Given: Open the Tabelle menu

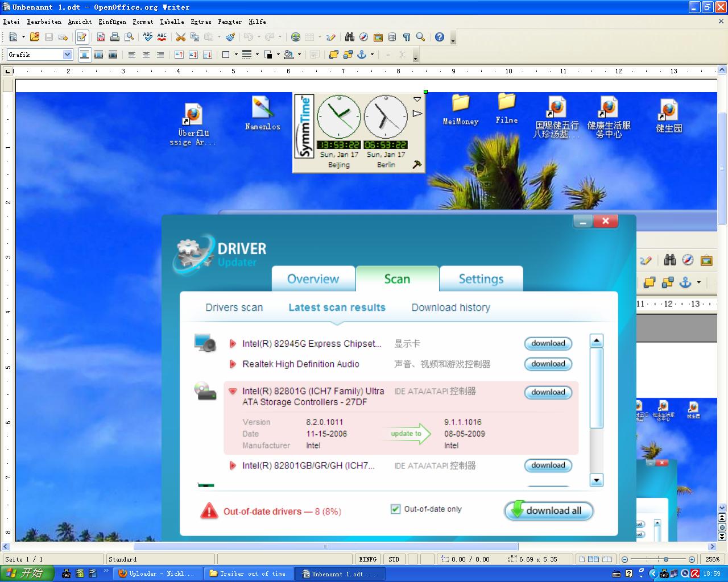Looking at the screenshot, I should point(172,22).
